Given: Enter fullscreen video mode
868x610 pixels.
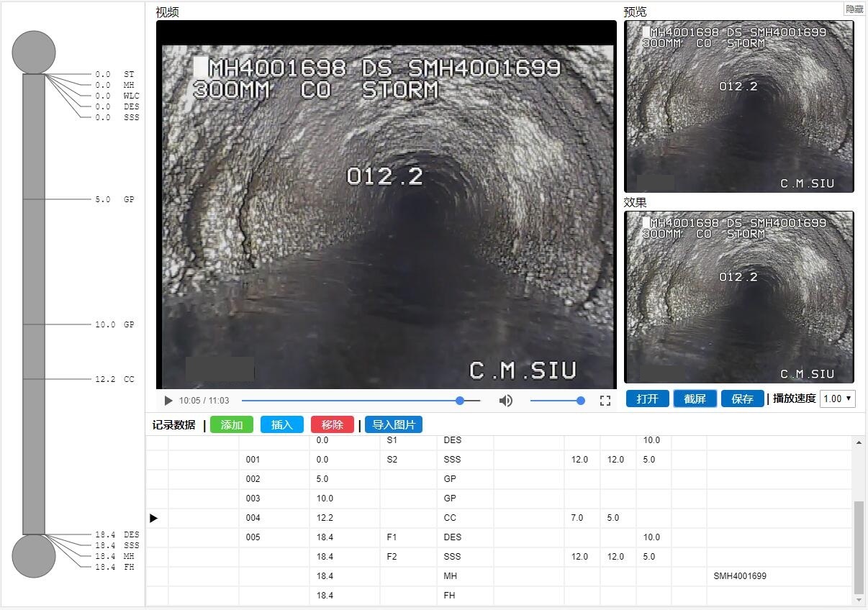Looking at the screenshot, I should pos(605,401).
